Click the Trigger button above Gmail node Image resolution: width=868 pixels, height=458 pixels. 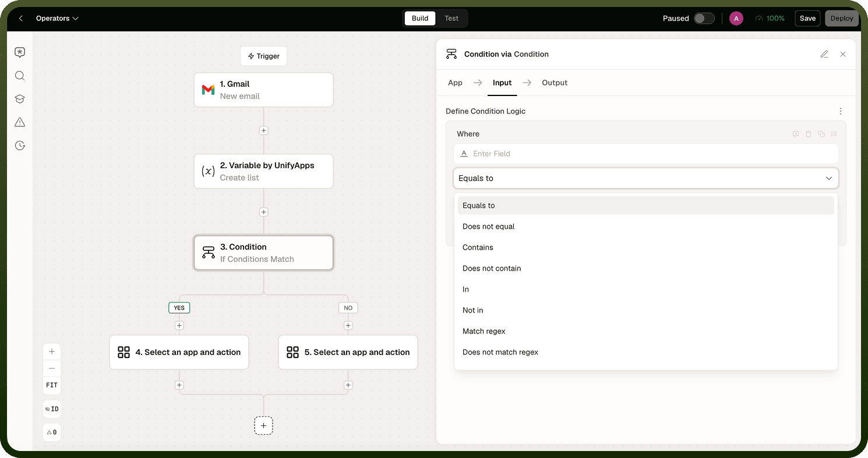[x=263, y=56]
